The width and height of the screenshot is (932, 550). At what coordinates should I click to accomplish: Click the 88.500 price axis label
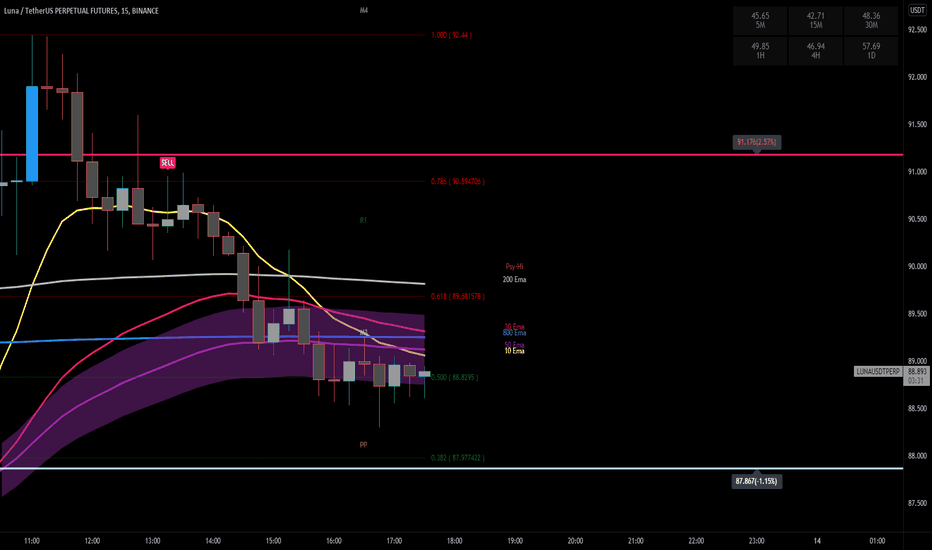click(x=917, y=408)
